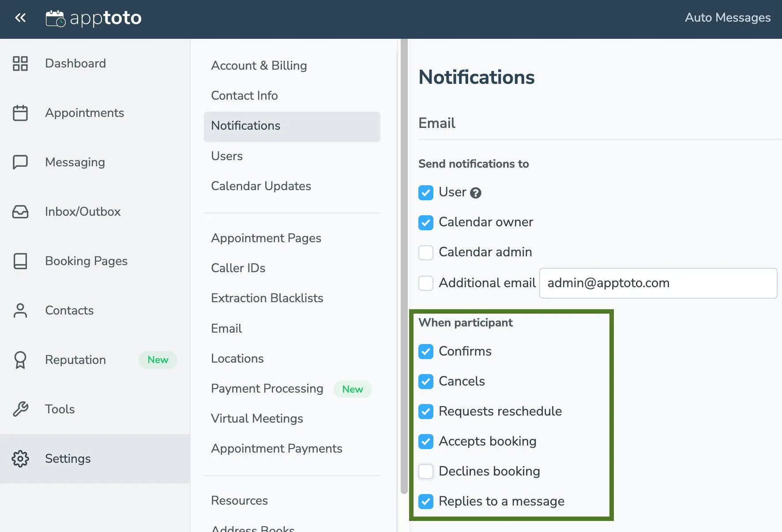Open Virtual Meetings settings
The height and width of the screenshot is (532, 782).
coord(257,419)
